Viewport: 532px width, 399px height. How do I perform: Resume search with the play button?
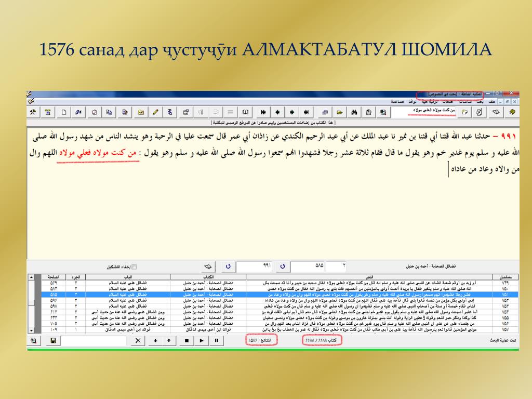(202, 340)
